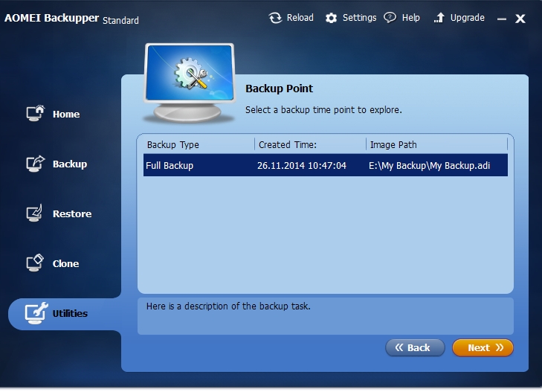Click the 26.11.2014 10:47:04 created time cell
542x392 pixels.
(x=302, y=166)
